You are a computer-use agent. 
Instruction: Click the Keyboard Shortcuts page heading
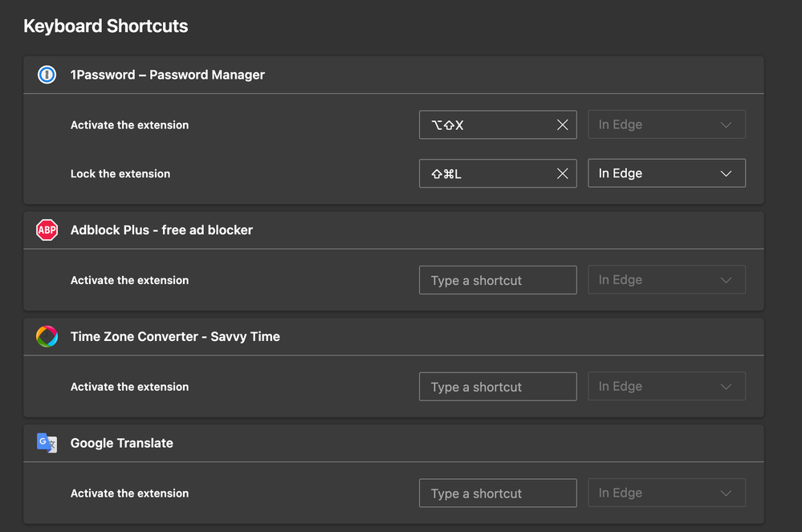click(106, 26)
